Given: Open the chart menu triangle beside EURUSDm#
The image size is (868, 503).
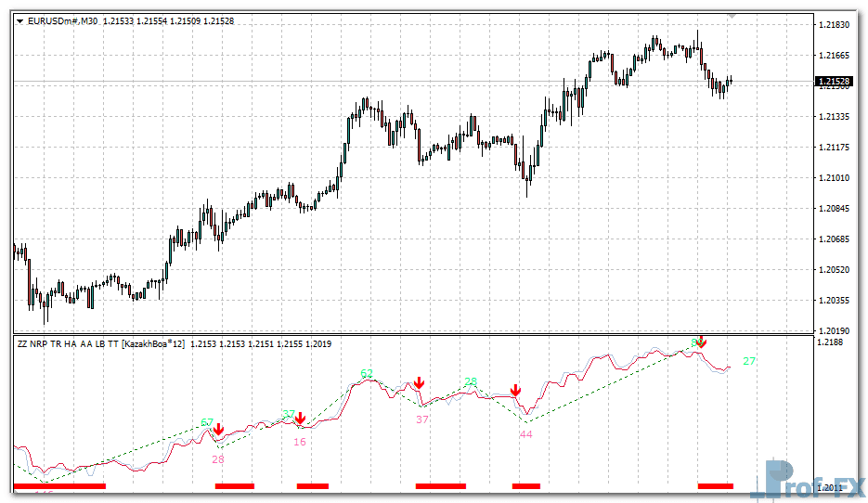Looking at the screenshot, I should [19, 20].
